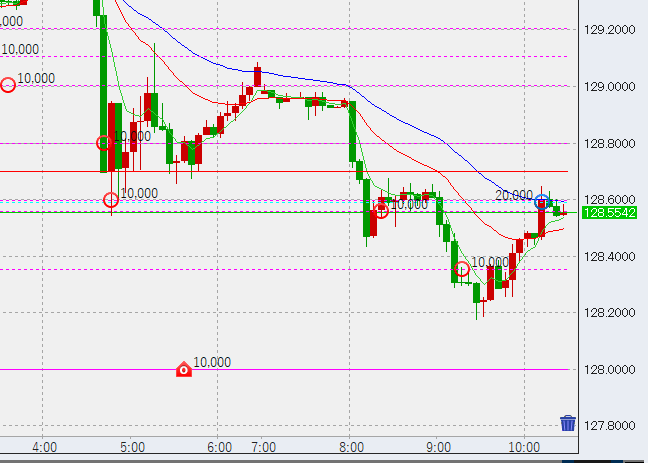
Task: Click the 129.2000 price axis label
Action: pos(608,29)
